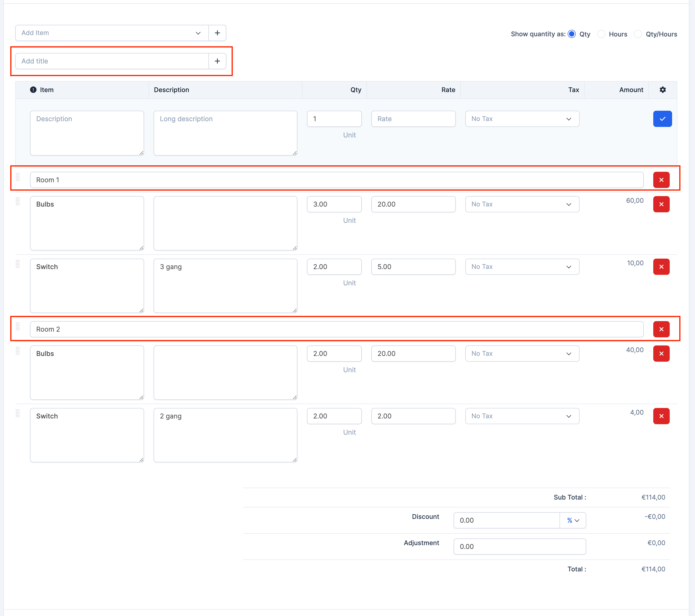Grab the drag handle of the 60,00 Bulbs row

click(x=18, y=201)
